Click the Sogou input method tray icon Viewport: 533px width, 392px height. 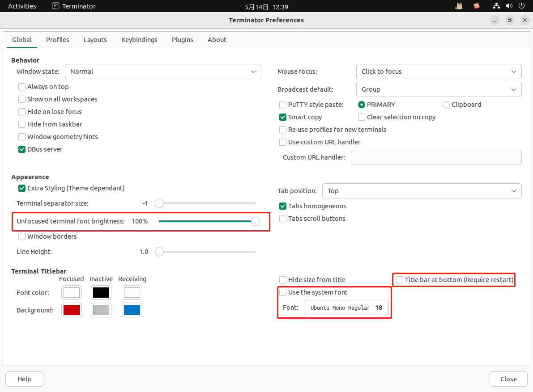(477, 6)
